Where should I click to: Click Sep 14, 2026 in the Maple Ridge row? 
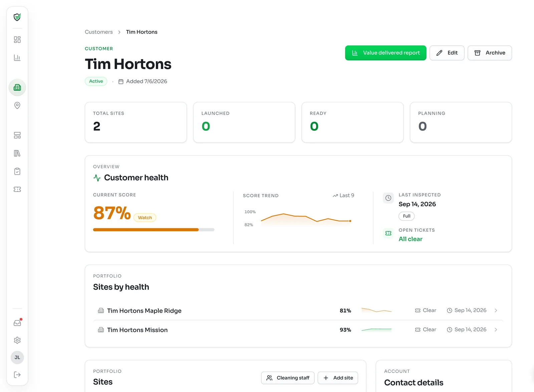(x=471, y=310)
